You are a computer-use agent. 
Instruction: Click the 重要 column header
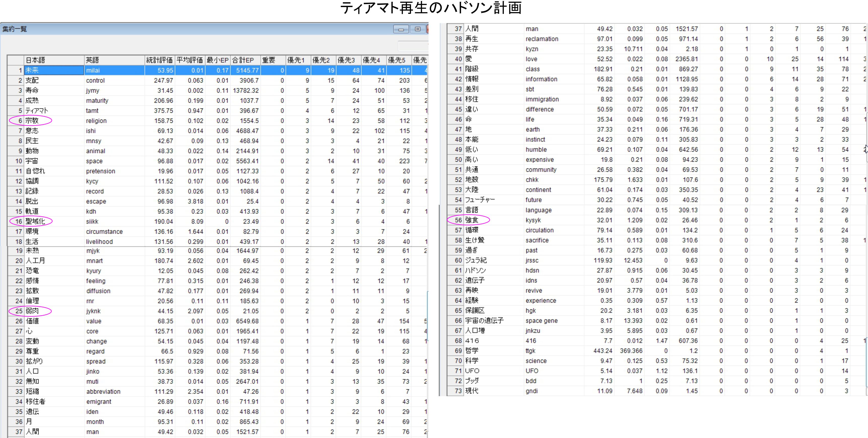click(x=269, y=60)
